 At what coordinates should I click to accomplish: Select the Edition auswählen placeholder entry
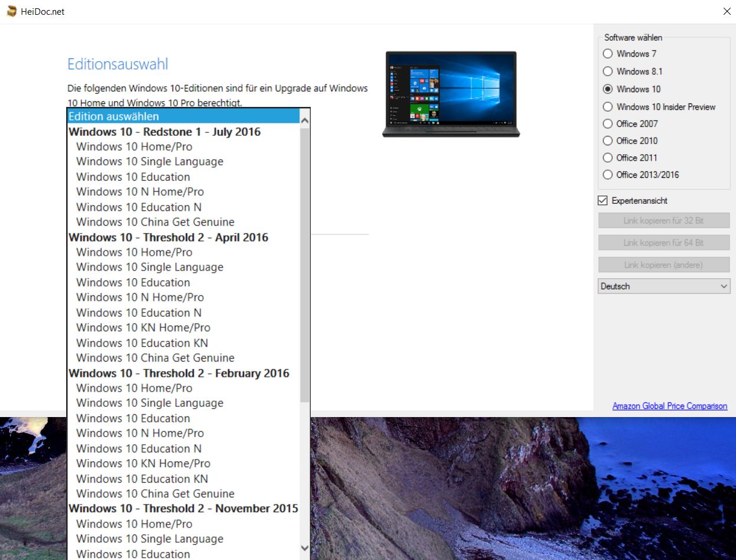pyautogui.click(x=183, y=116)
